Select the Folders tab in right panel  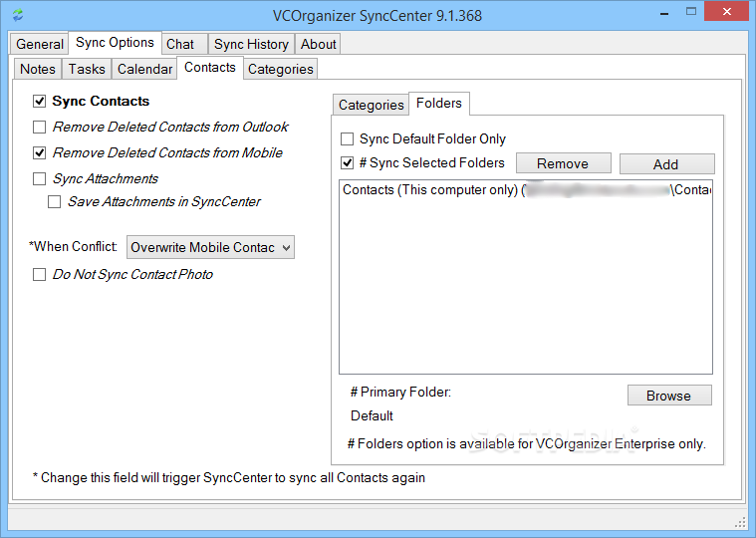coord(438,104)
